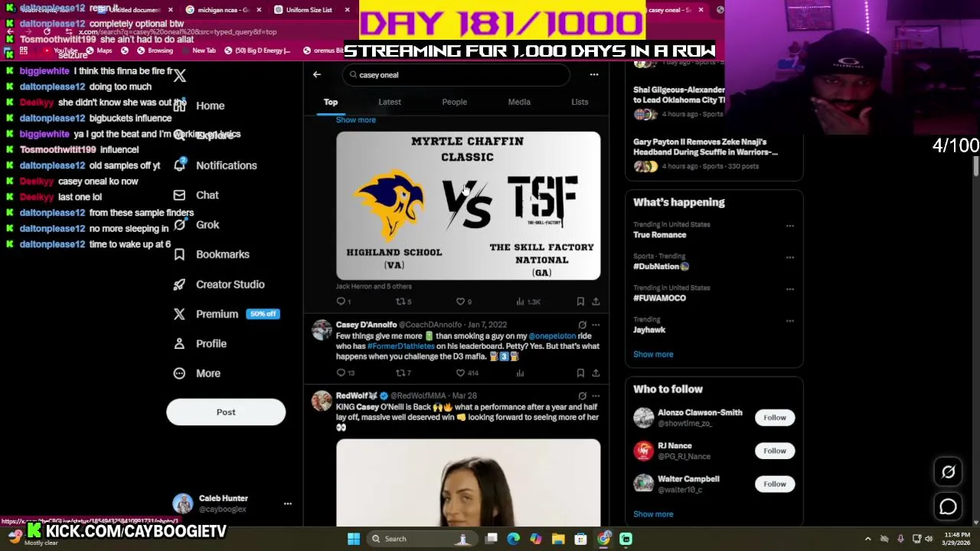Share Casey D'Annolfo's post
Screen dimensions: 980x551
click(596, 373)
